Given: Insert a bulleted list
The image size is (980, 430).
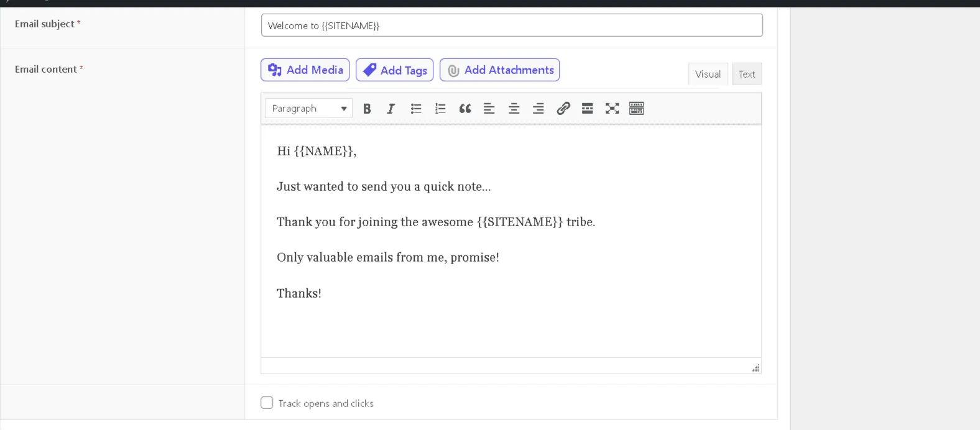Looking at the screenshot, I should click(x=416, y=109).
